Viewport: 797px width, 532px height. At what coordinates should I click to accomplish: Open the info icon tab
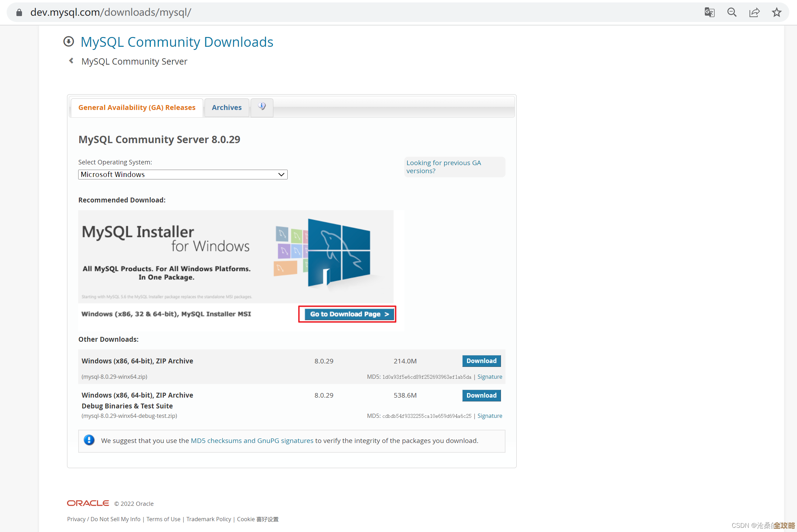(262, 106)
